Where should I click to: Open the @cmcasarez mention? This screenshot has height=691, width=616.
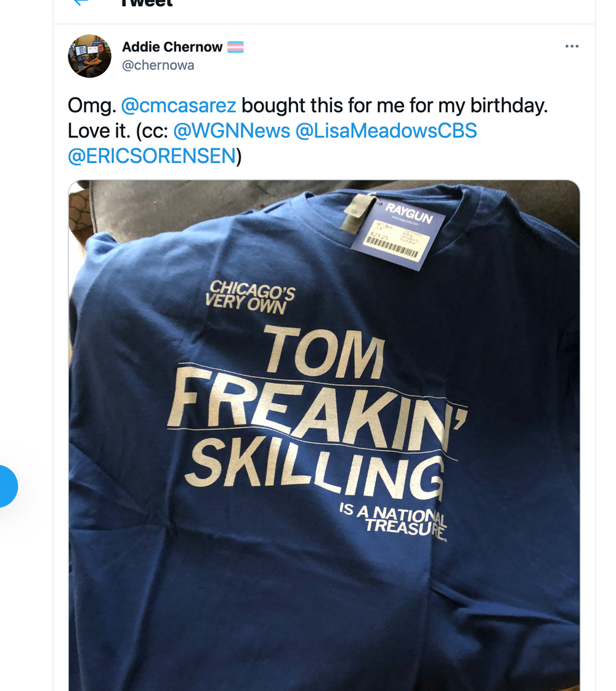(x=179, y=105)
